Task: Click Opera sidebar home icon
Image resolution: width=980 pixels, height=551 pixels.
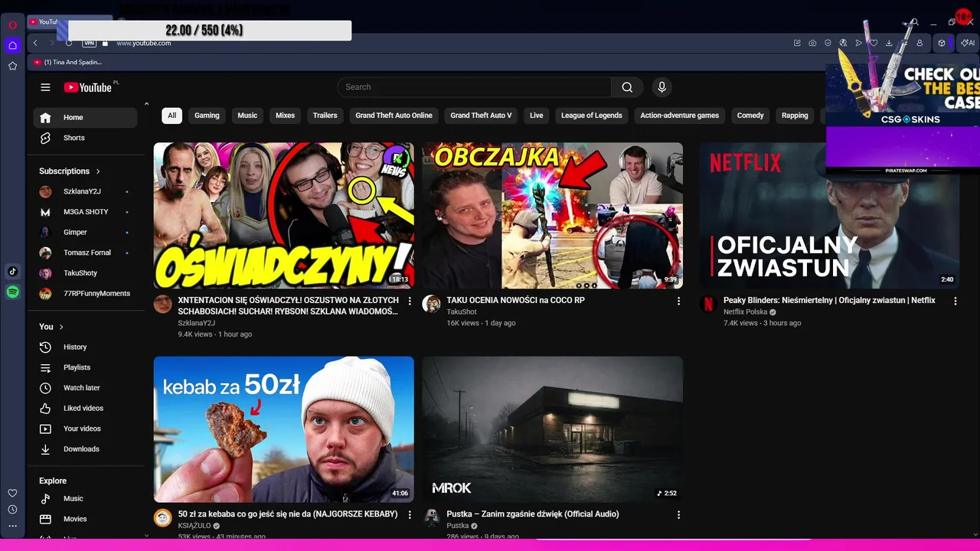Action: [x=12, y=45]
